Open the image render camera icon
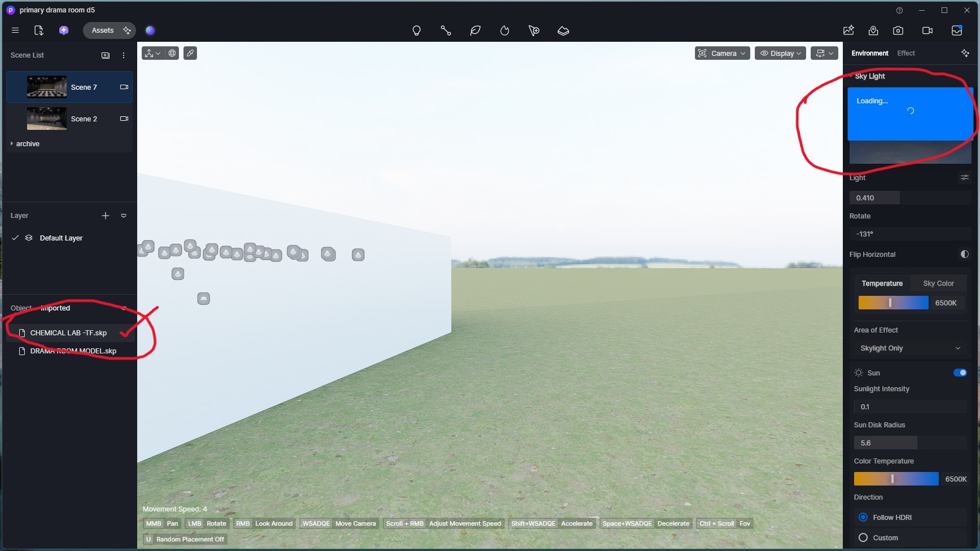This screenshot has width=980, height=551. point(898,30)
